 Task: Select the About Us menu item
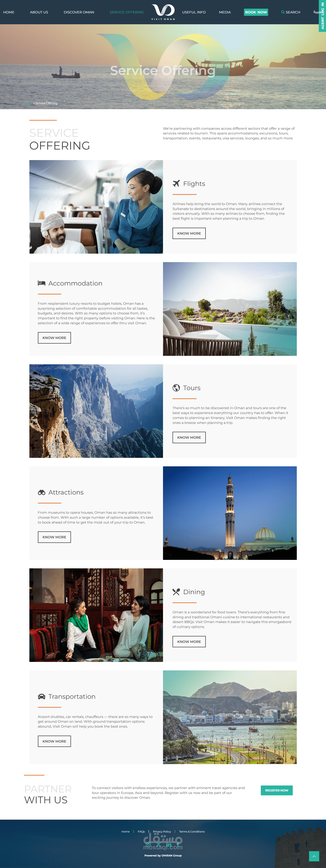point(39,12)
